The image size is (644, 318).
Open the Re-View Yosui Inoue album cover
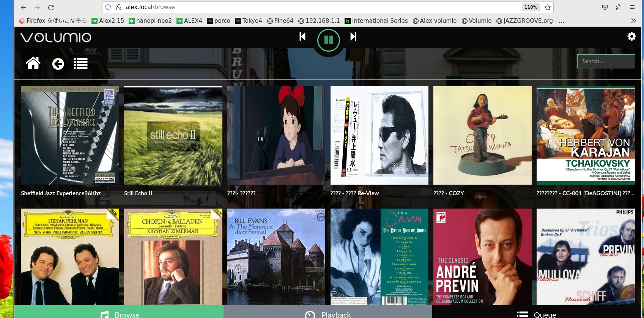(379, 135)
